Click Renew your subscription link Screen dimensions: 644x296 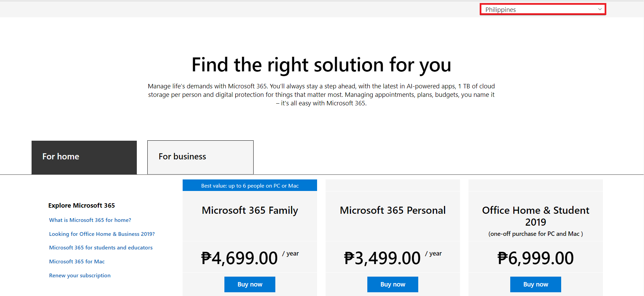point(80,276)
